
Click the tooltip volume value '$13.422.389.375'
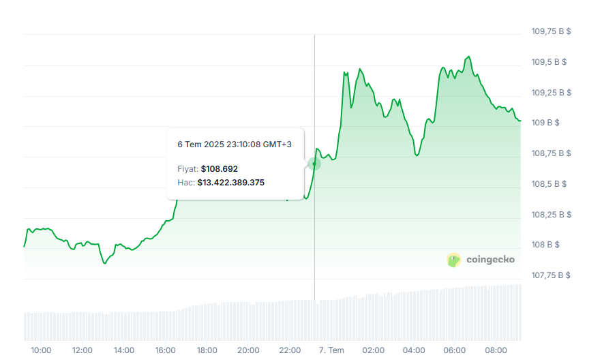pyautogui.click(x=231, y=183)
